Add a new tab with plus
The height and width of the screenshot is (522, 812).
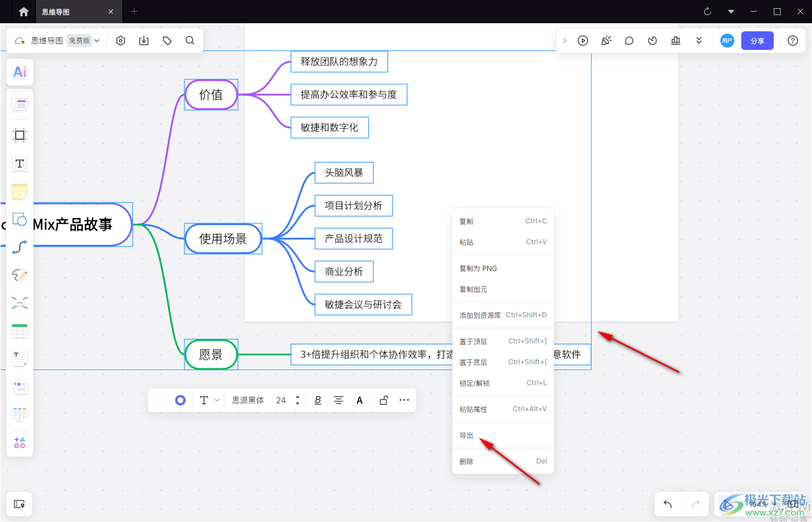134,12
